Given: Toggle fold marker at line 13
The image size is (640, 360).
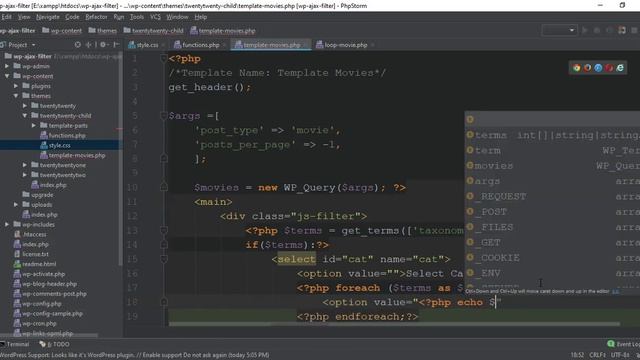Looking at the screenshot, I should tap(164, 231).
